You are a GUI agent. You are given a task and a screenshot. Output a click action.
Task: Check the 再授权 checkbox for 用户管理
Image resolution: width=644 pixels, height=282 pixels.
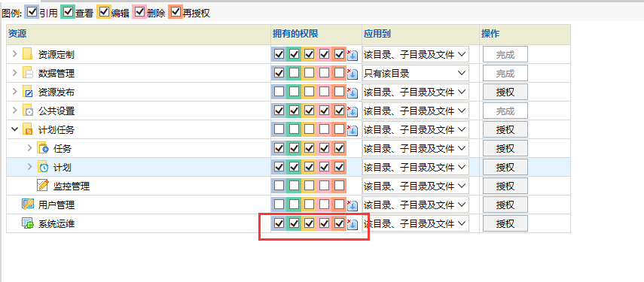point(339,204)
